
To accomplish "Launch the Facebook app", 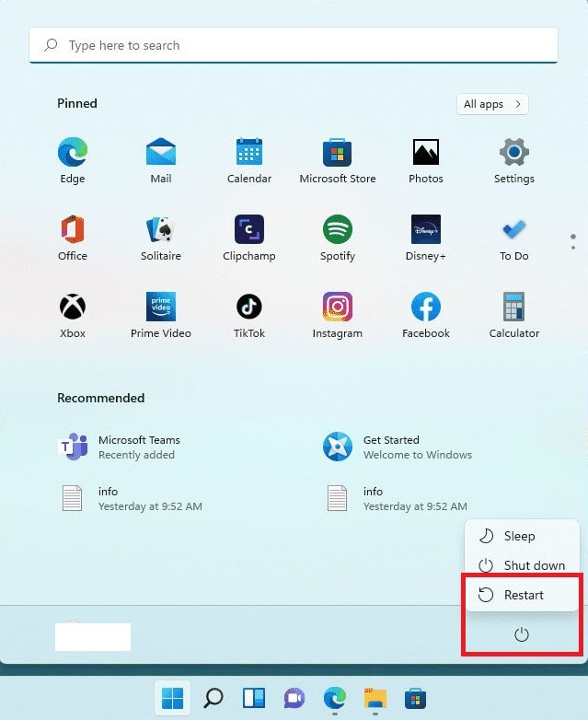I will 426,315.
